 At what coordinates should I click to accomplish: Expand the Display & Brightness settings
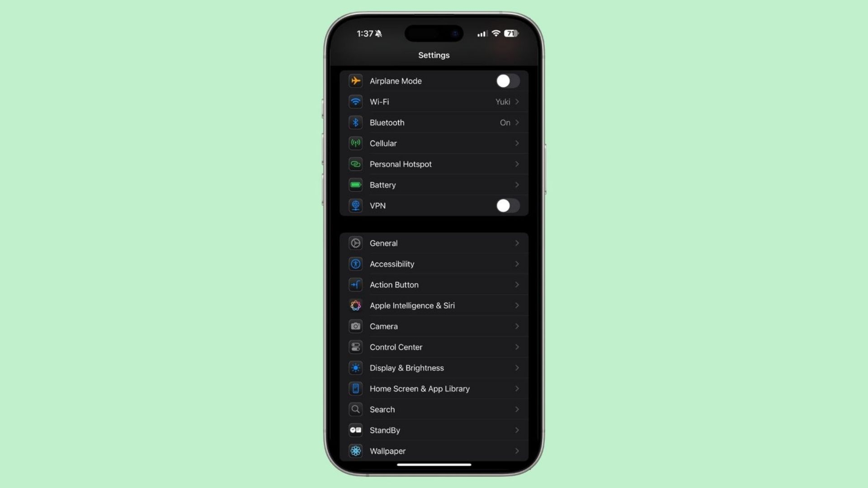[434, 368]
